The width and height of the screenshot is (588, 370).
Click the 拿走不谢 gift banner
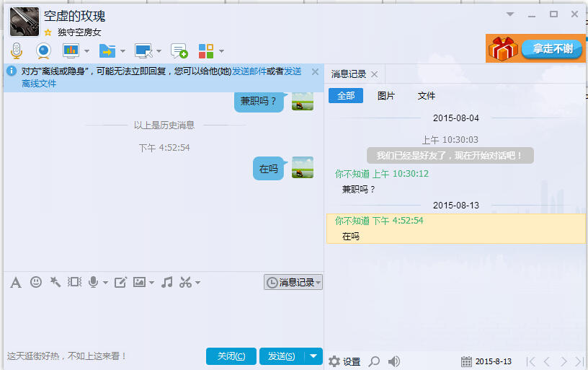coord(535,48)
